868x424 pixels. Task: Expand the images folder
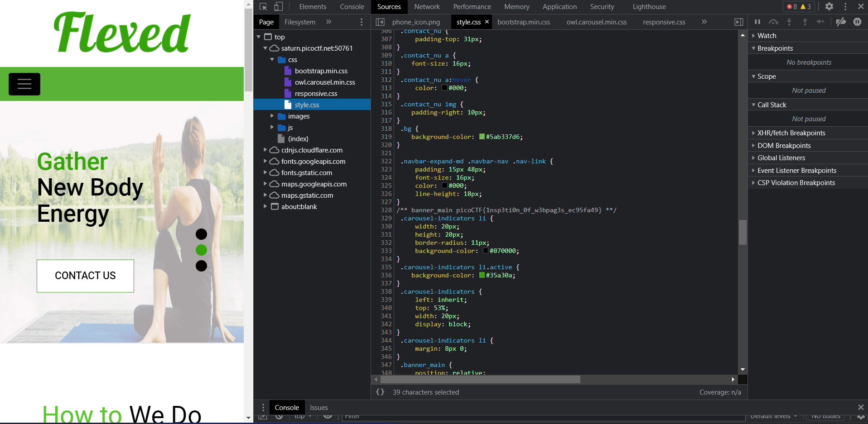coord(272,116)
